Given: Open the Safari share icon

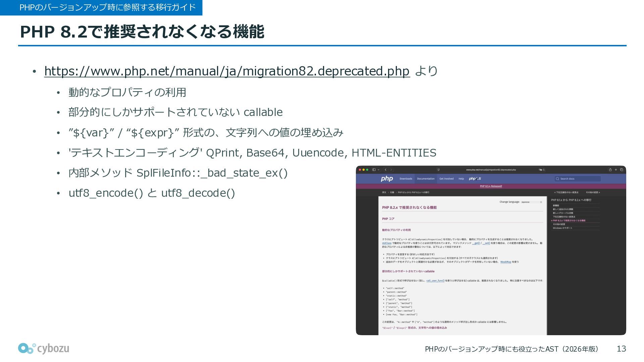Looking at the screenshot, I should pyautogui.click(x=610, y=170).
